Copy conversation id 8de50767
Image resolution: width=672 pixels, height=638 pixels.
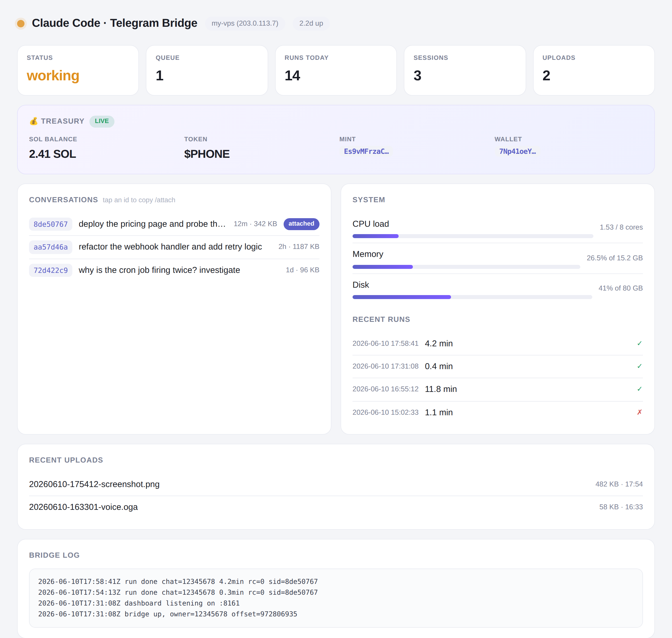[x=51, y=224]
